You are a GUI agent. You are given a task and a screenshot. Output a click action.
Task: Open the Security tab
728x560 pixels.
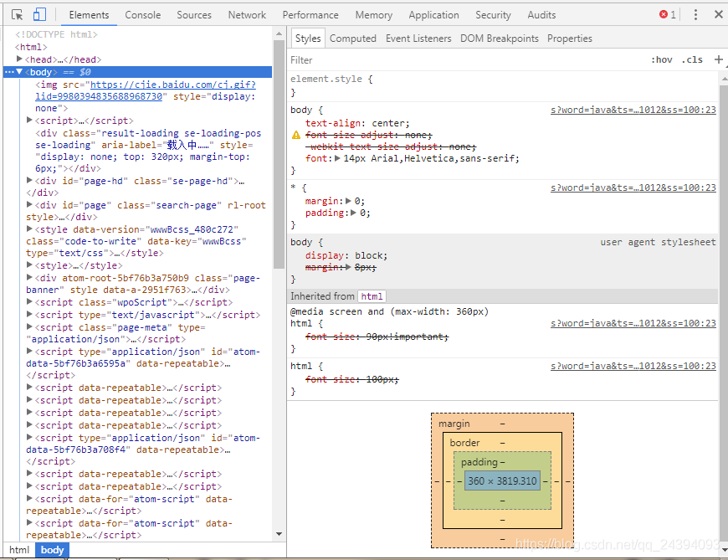[x=493, y=15]
